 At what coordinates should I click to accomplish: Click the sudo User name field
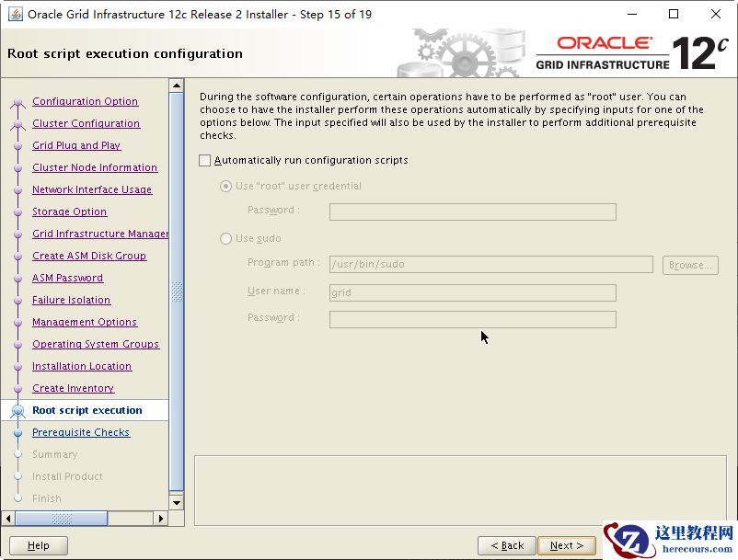click(473, 292)
